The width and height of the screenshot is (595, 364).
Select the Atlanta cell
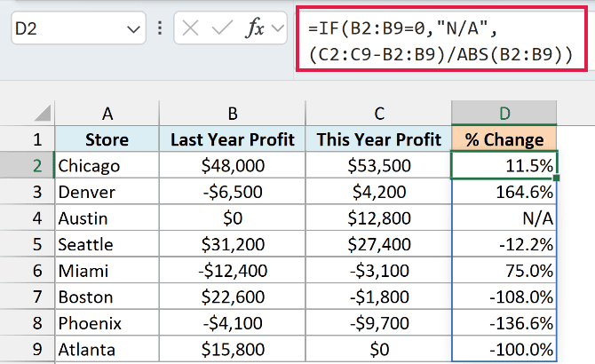[107, 349]
